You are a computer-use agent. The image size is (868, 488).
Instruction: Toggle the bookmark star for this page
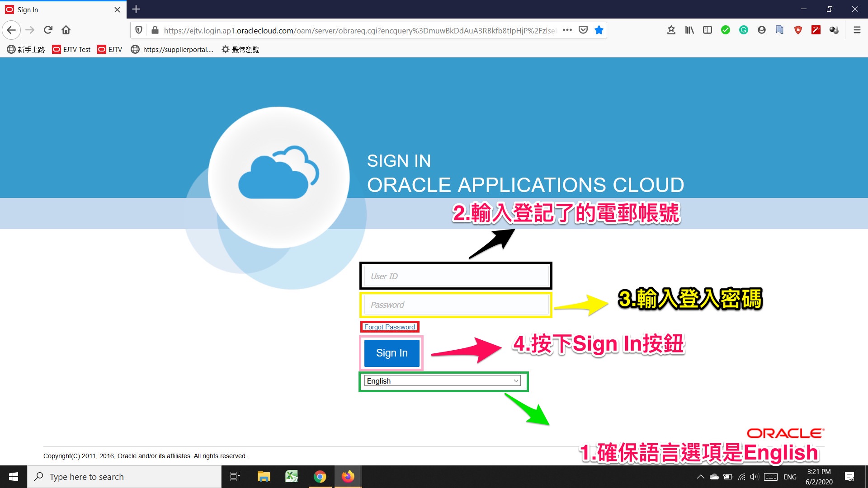599,30
